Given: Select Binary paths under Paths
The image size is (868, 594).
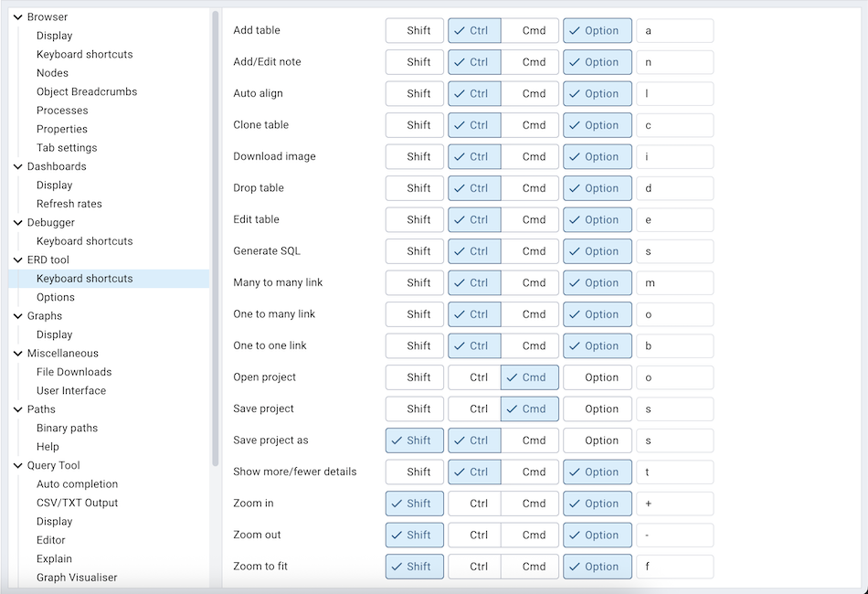Looking at the screenshot, I should click(x=68, y=428).
